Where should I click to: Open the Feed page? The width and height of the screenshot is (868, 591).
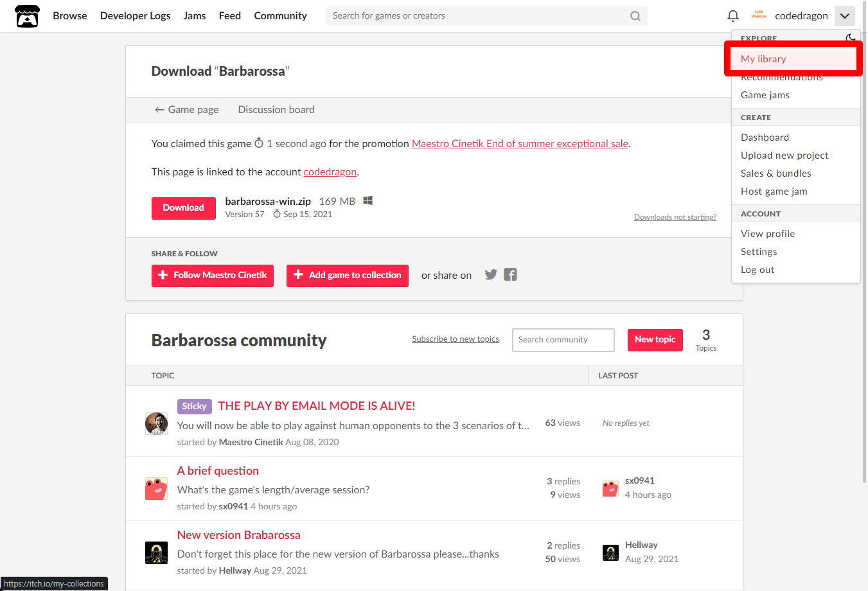(230, 16)
